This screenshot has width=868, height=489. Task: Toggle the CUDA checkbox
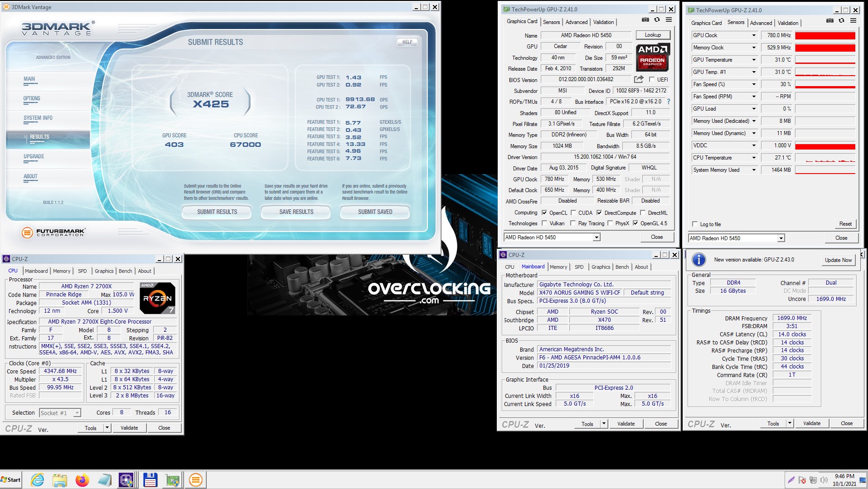pyautogui.click(x=573, y=213)
